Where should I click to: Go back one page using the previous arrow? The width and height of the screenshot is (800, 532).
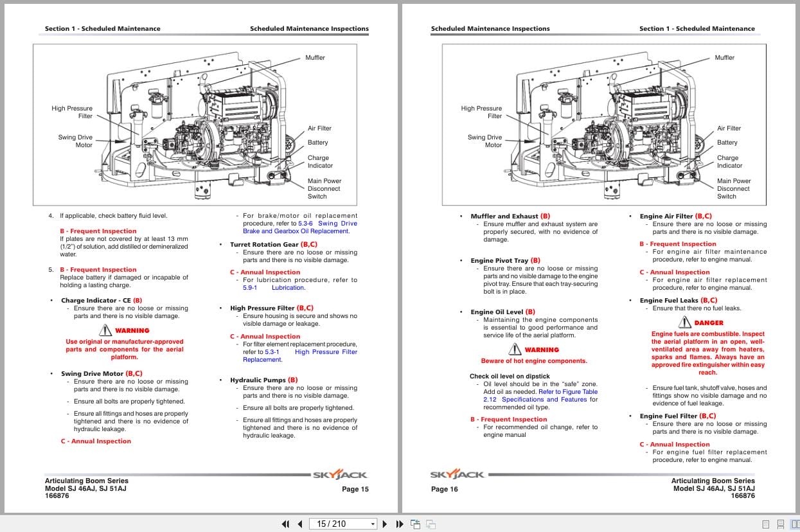coord(299,524)
